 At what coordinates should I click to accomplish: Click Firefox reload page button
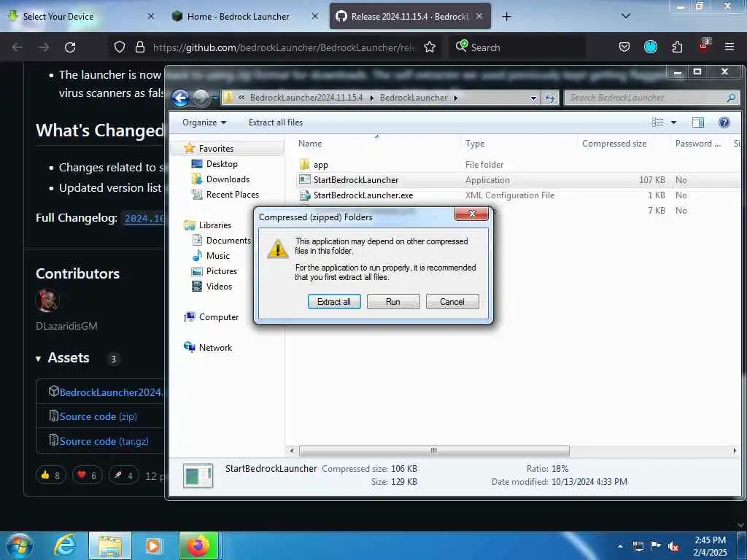coord(70,47)
